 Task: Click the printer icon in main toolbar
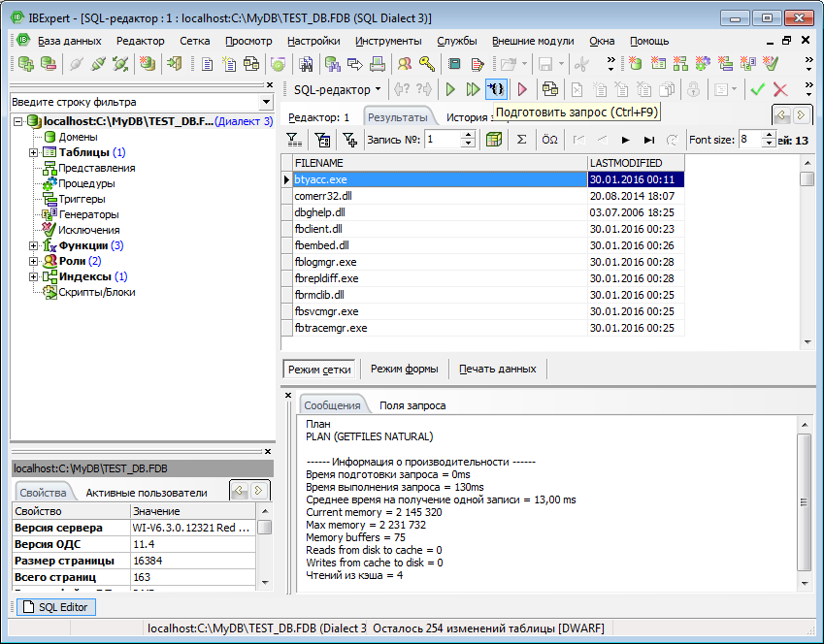[377, 64]
